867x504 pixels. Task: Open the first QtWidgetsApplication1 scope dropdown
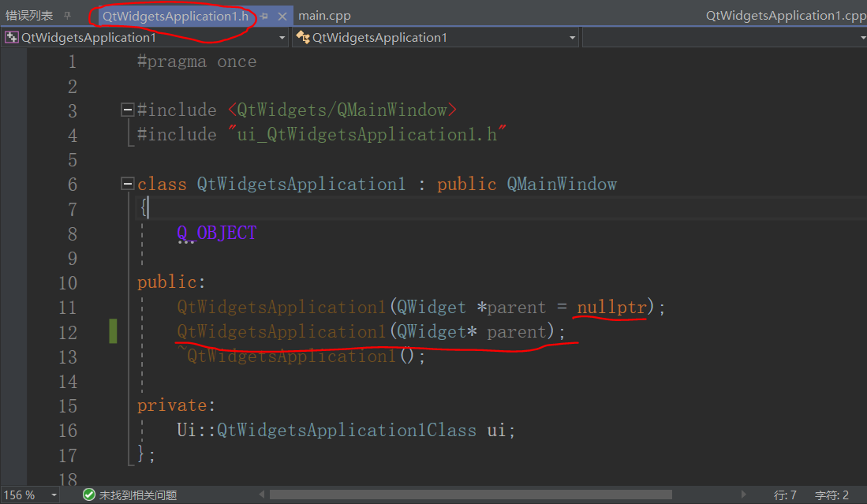pos(282,36)
